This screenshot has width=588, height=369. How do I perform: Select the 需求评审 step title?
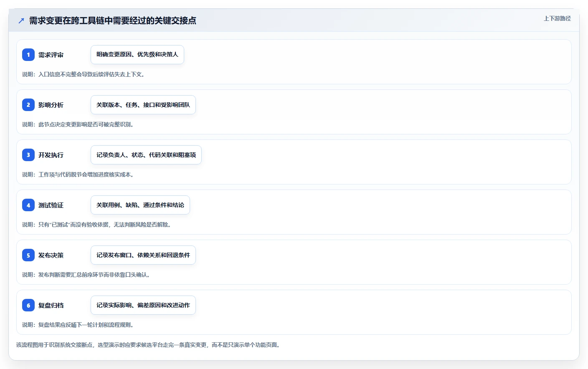coord(51,55)
